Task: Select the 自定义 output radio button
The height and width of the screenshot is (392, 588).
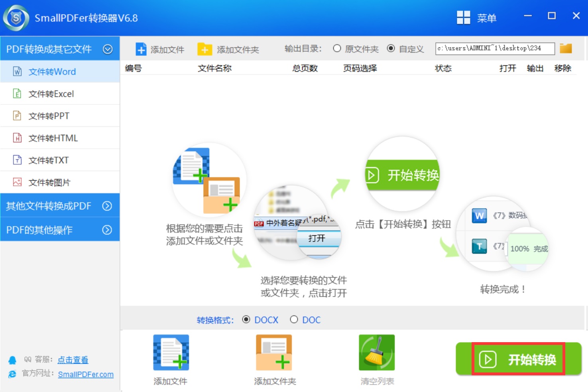Action: click(391, 49)
